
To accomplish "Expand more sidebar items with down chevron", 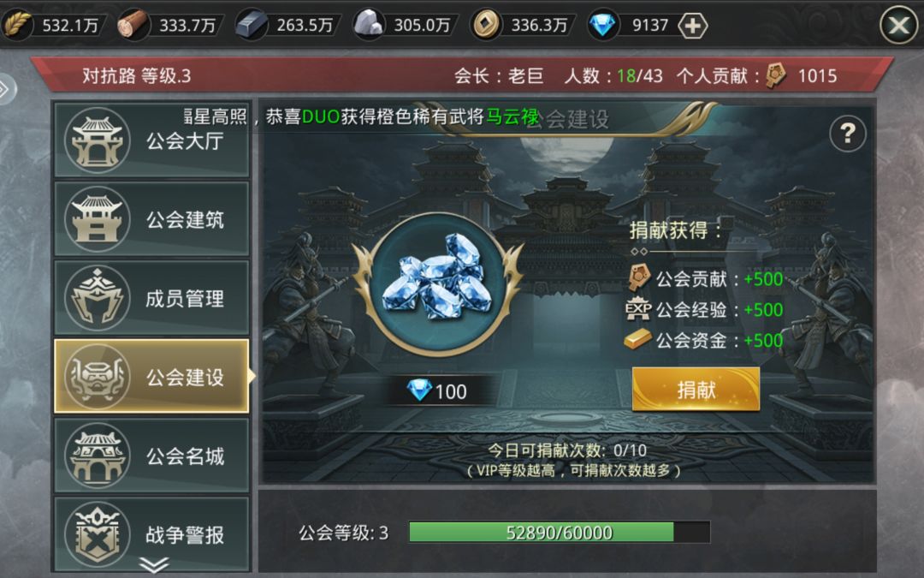I will [154, 564].
